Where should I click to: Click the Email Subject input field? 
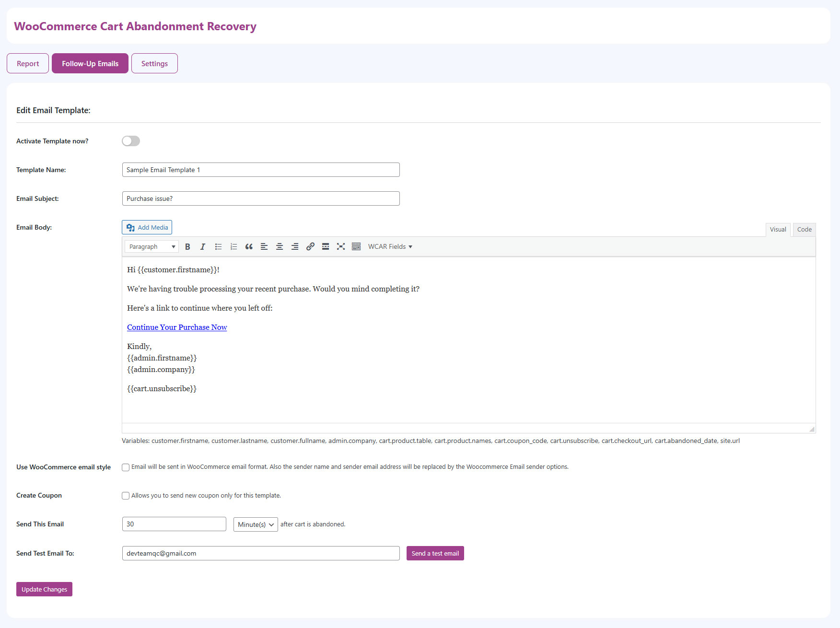point(261,198)
